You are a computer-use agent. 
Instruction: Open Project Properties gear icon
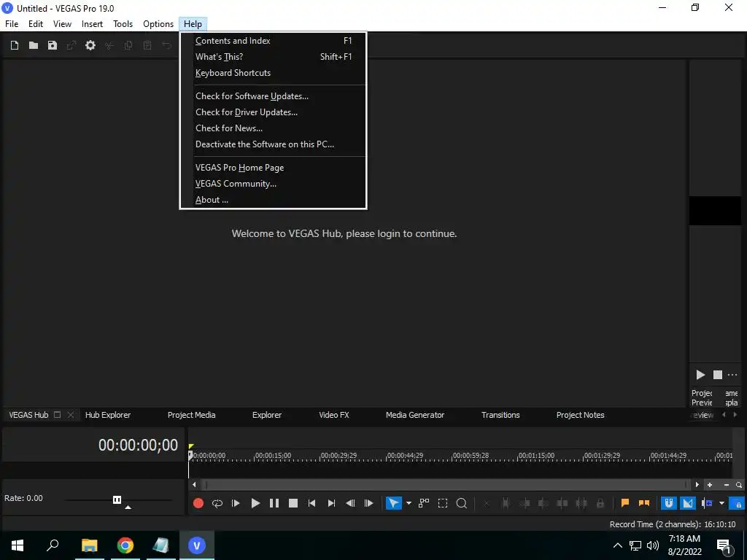click(x=90, y=45)
